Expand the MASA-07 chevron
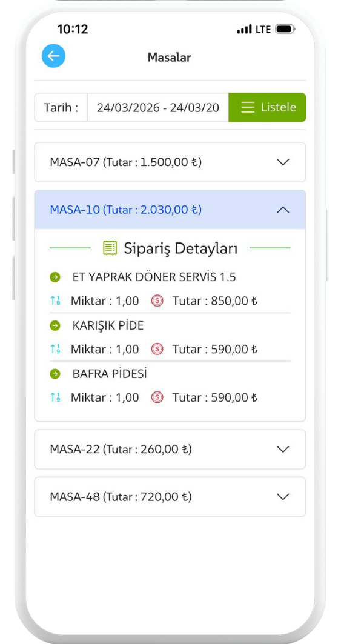 pos(283,162)
